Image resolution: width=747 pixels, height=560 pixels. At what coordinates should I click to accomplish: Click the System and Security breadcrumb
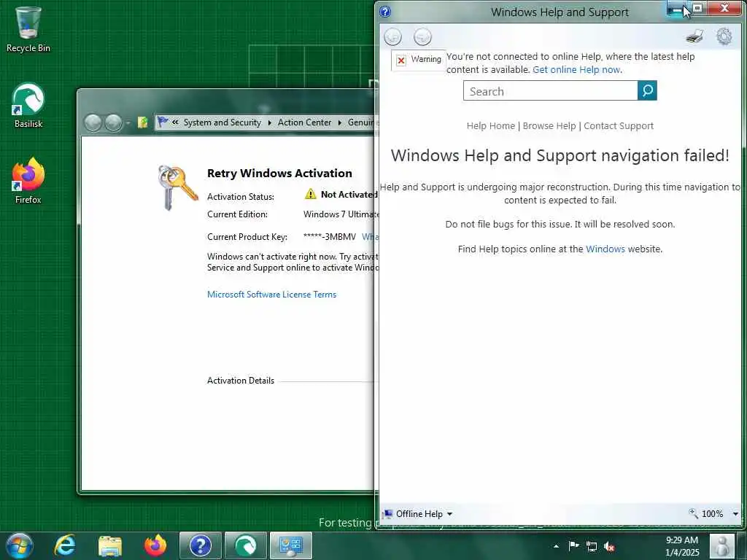pos(222,122)
